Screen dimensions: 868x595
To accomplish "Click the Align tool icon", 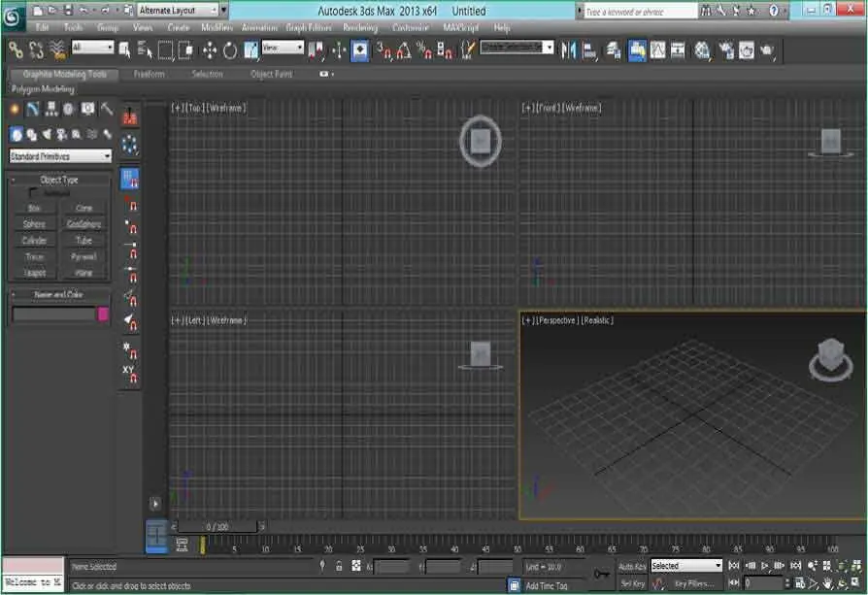I will click(589, 50).
